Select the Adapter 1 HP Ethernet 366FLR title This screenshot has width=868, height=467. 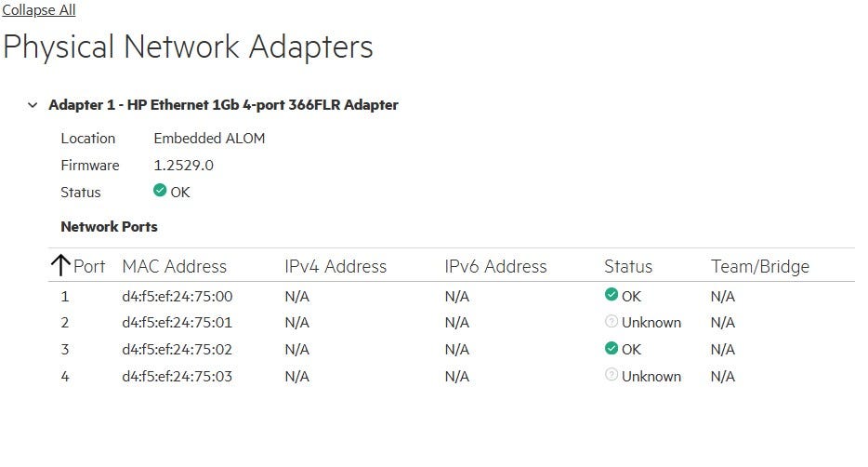[x=224, y=105]
